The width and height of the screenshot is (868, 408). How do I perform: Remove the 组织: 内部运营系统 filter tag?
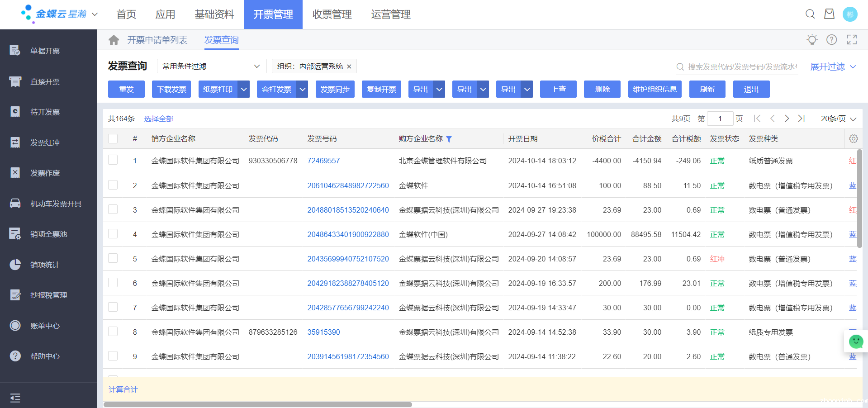coord(349,66)
